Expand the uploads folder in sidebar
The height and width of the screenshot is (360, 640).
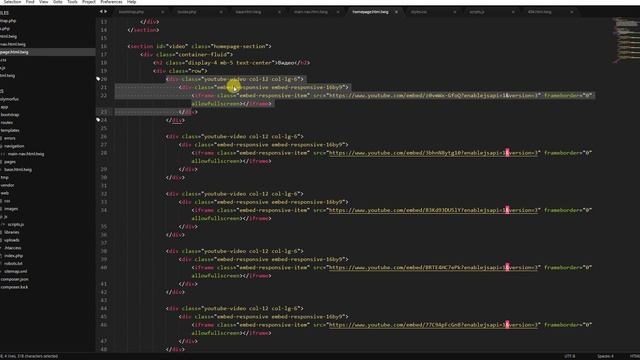coord(11,240)
